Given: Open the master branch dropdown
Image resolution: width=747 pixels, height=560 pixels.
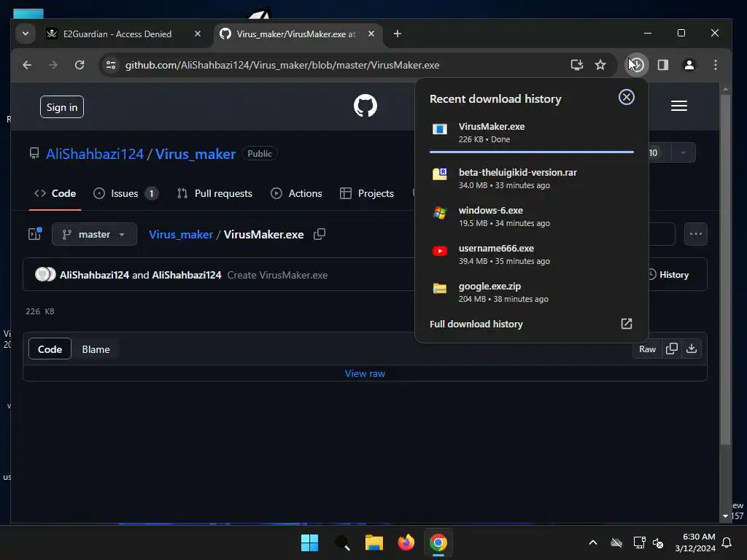Looking at the screenshot, I should pyautogui.click(x=94, y=234).
